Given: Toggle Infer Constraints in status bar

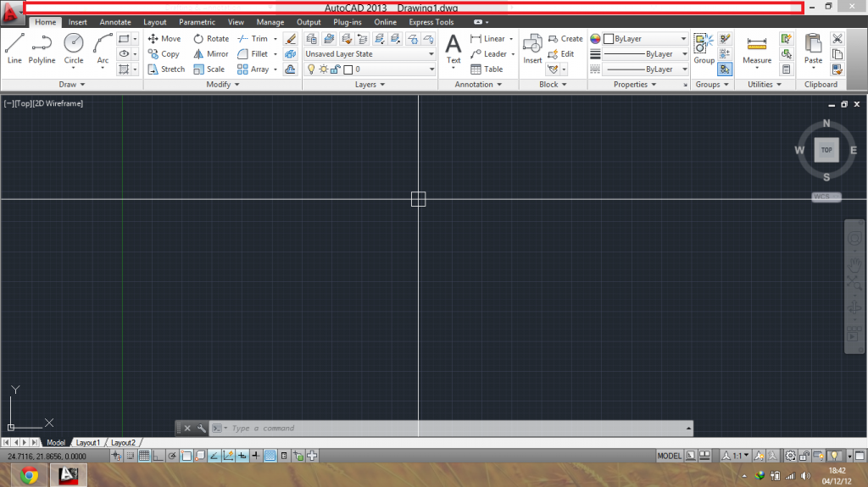Looking at the screenshot, I should click(116, 456).
